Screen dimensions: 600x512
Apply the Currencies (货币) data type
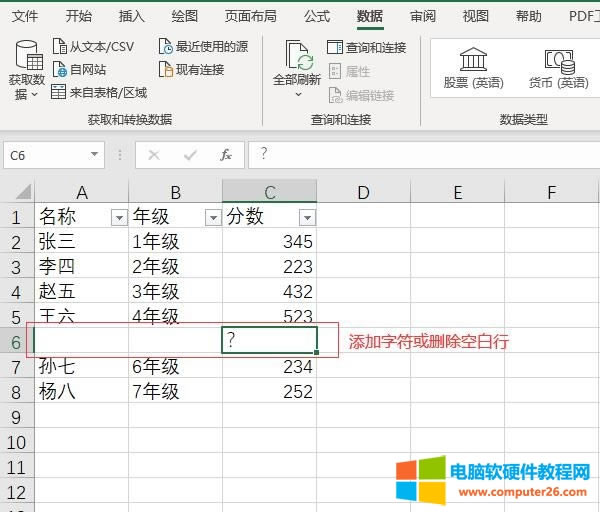click(558, 69)
